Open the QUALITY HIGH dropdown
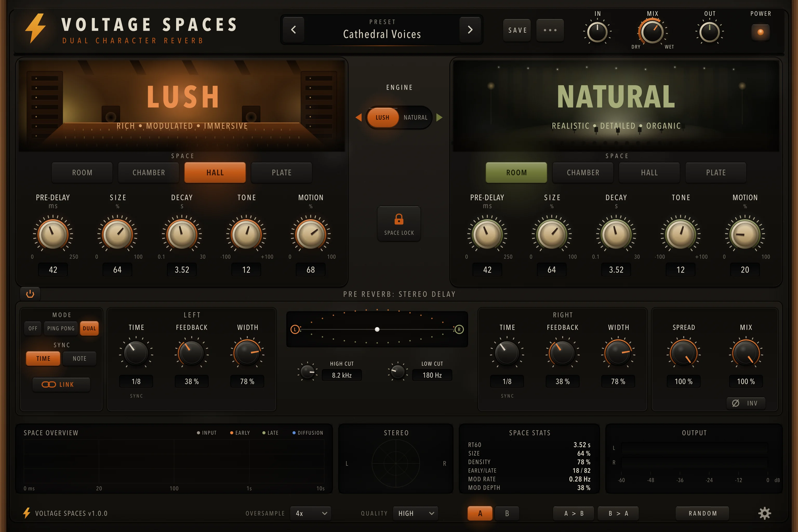This screenshot has width=798, height=532. [416, 513]
